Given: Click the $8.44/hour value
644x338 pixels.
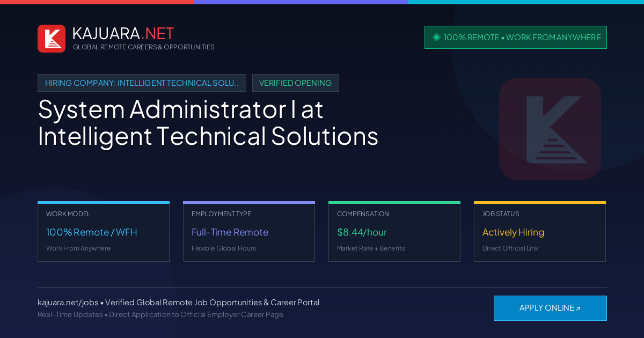Looking at the screenshot, I should [x=362, y=232].
